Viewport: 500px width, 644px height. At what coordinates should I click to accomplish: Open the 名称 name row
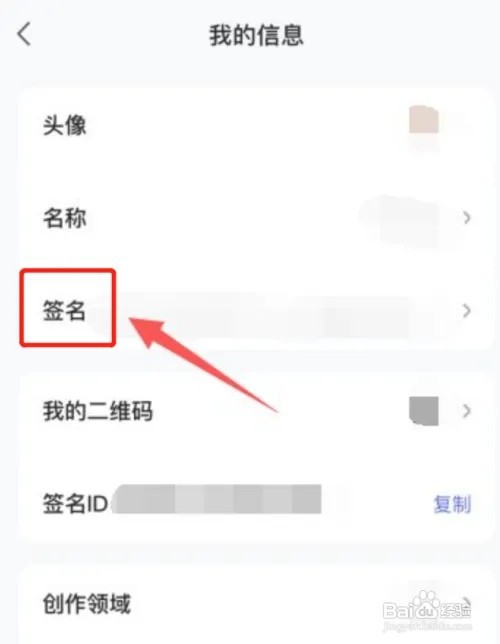point(255,218)
